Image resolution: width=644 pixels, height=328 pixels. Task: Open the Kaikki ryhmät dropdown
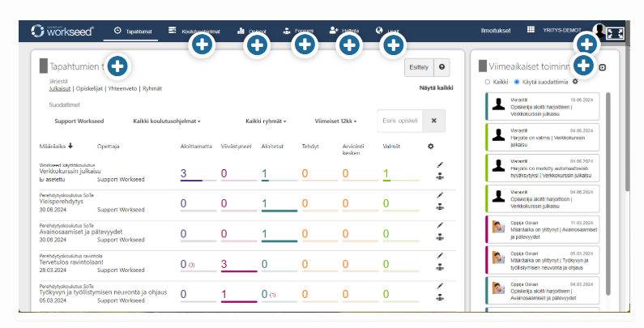pos(266,121)
